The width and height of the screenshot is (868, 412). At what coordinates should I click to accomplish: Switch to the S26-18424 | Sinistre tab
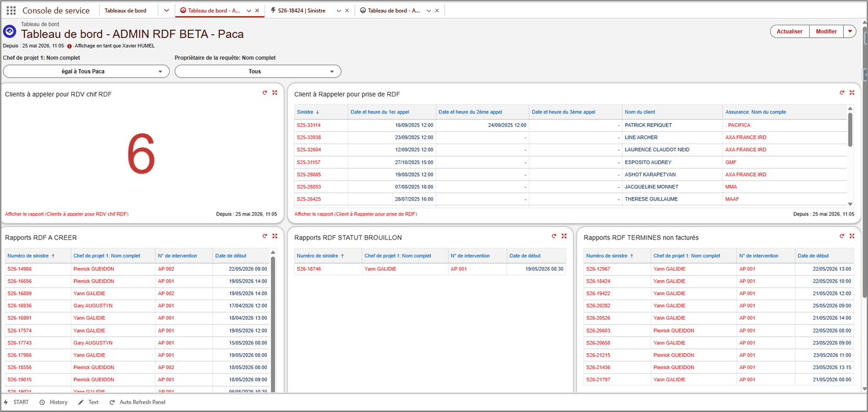pyautogui.click(x=302, y=11)
